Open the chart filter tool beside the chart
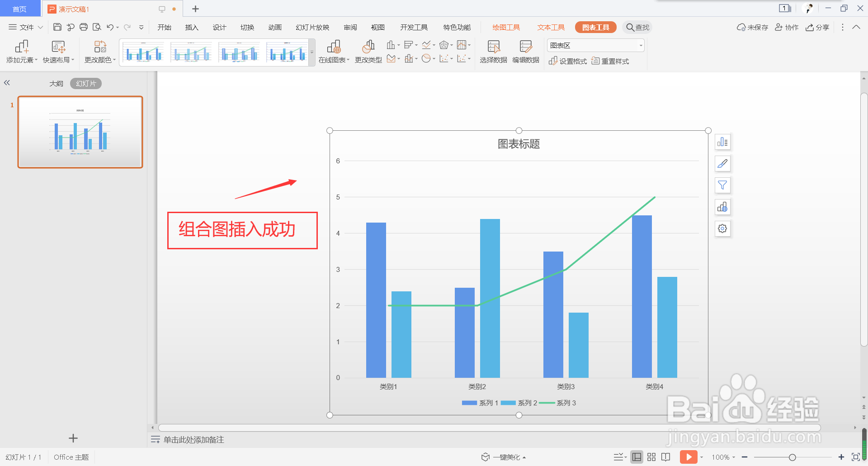Image resolution: width=868 pixels, height=466 pixels. click(x=722, y=185)
